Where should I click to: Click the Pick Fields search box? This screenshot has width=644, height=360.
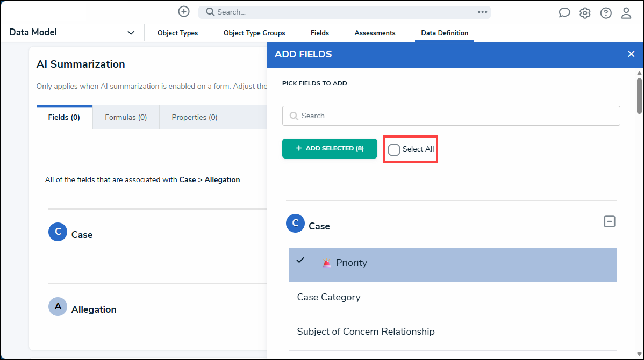pyautogui.click(x=451, y=116)
